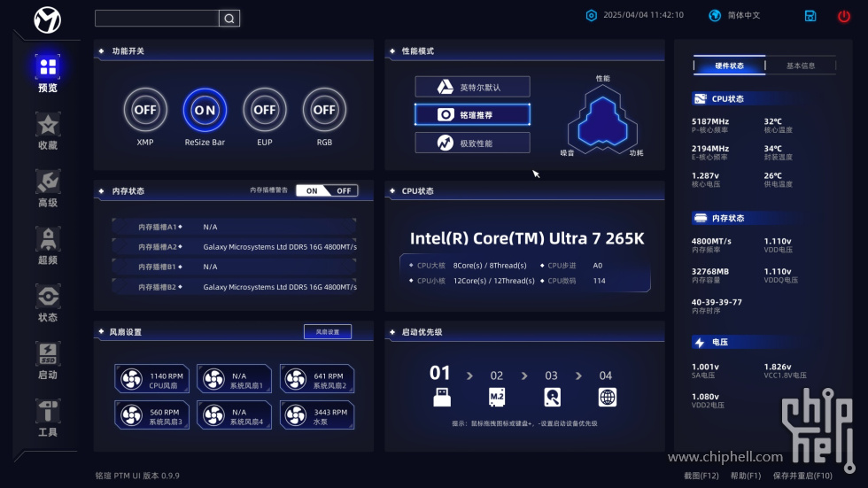Open the 工具 tools hammer icon
The image size is (868, 488).
tap(48, 412)
